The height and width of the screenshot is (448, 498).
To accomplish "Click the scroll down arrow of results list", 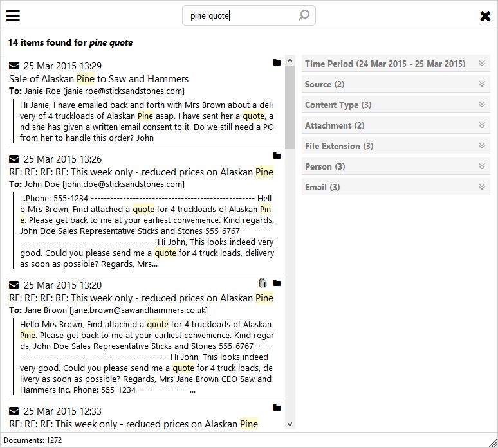I will tap(290, 424).
